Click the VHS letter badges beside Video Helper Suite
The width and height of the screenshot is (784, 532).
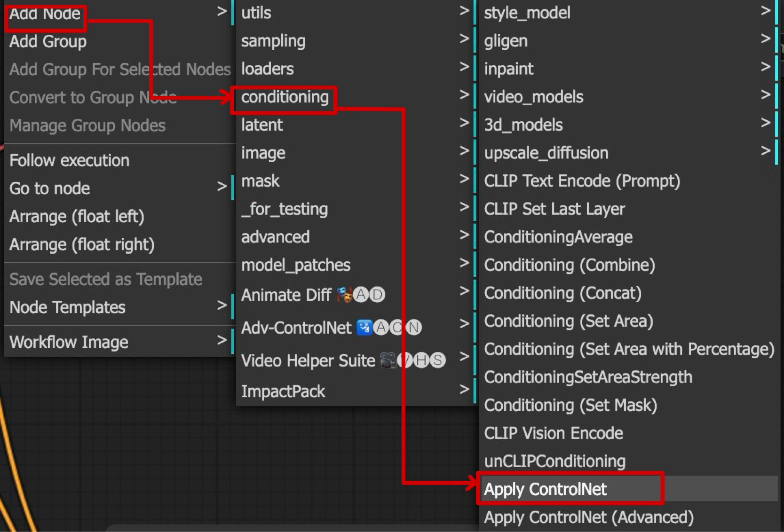point(421,361)
